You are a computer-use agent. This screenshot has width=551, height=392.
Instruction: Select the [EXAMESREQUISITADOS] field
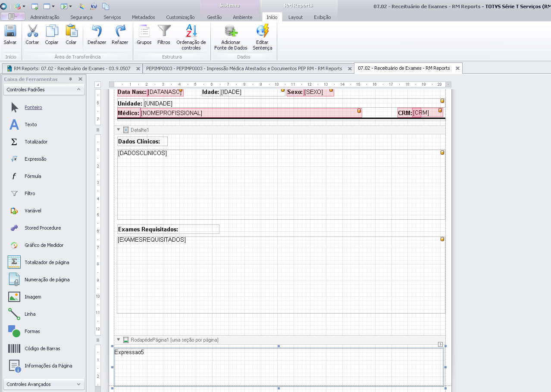(281, 274)
